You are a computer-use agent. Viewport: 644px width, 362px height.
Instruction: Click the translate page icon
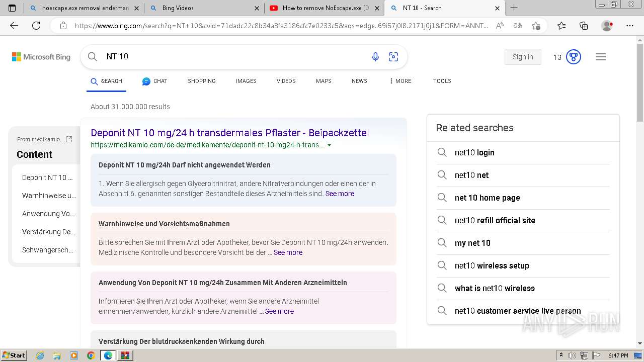(517, 26)
